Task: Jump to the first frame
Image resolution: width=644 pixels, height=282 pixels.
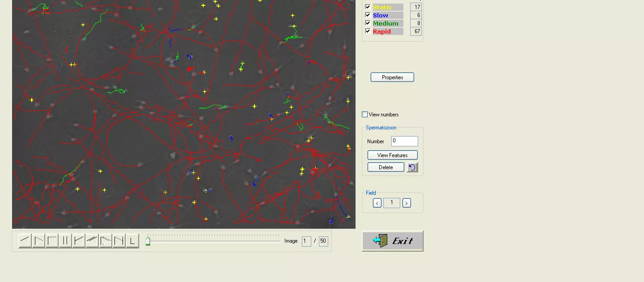Action: (x=79, y=241)
